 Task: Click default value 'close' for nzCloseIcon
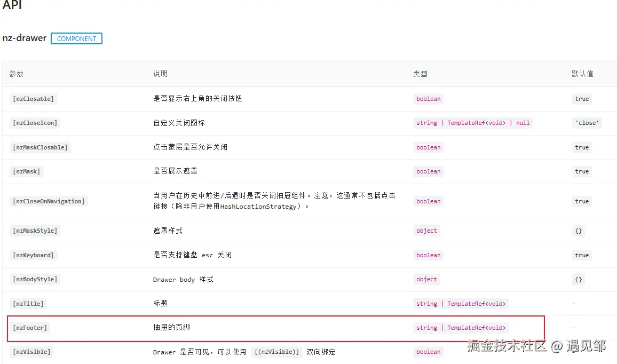click(x=587, y=123)
